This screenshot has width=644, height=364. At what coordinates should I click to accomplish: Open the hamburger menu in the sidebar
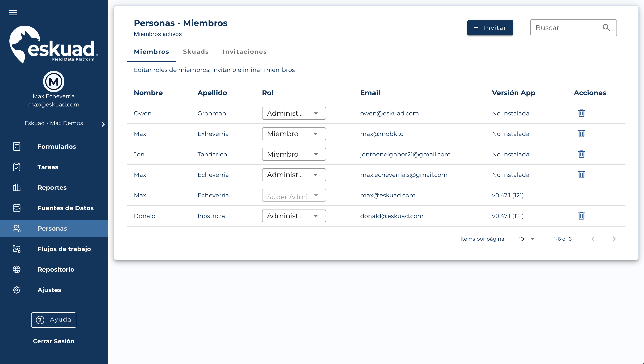coord(13,13)
